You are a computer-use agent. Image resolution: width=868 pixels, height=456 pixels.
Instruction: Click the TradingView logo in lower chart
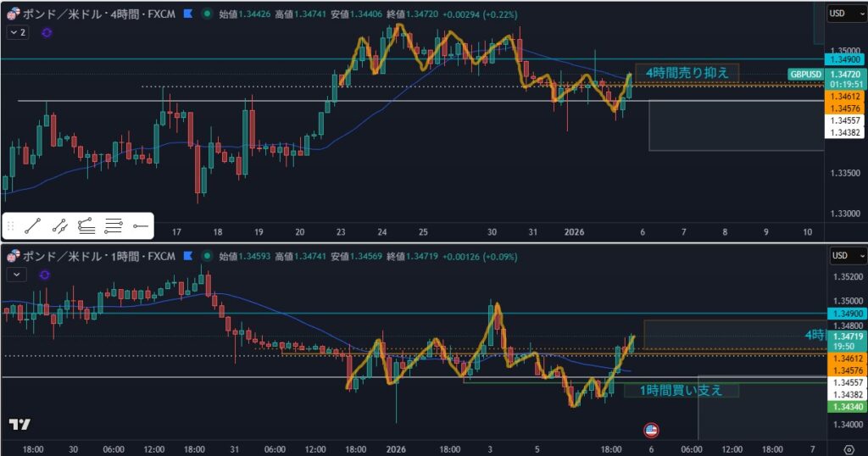coord(19,424)
